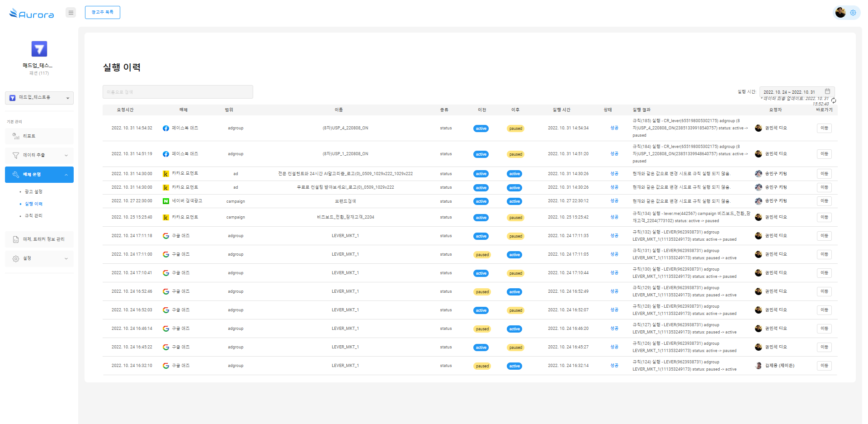This screenshot has width=868, height=424.
Task: Click the 요청시간 column header
Action: (x=125, y=110)
